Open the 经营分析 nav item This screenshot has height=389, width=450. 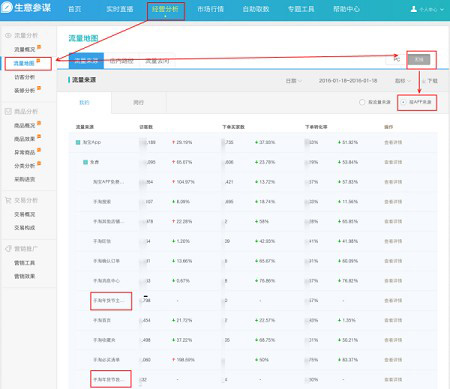[x=165, y=9]
